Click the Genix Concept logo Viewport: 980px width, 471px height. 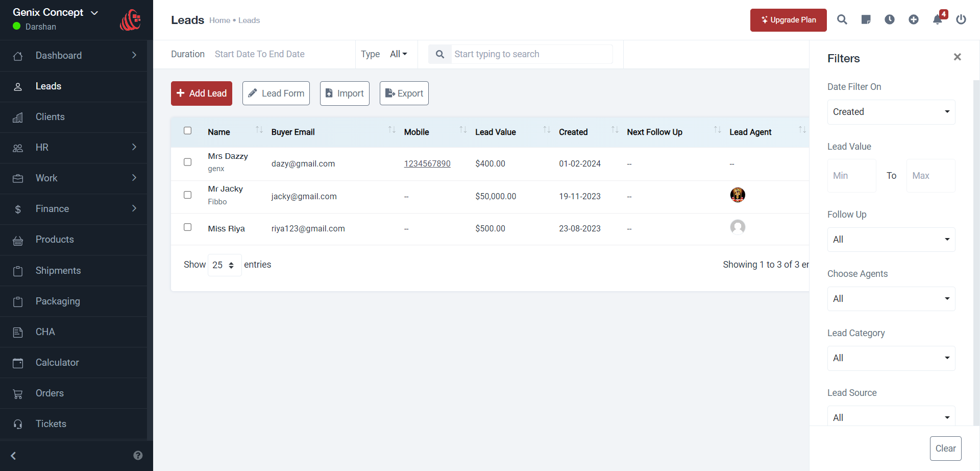coord(131,20)
